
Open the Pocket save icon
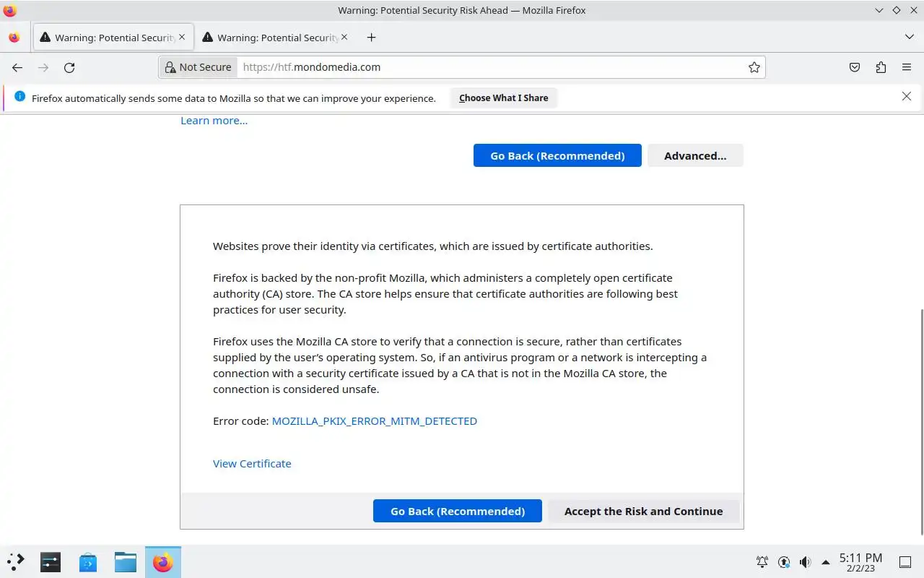[x=855, y=67]
